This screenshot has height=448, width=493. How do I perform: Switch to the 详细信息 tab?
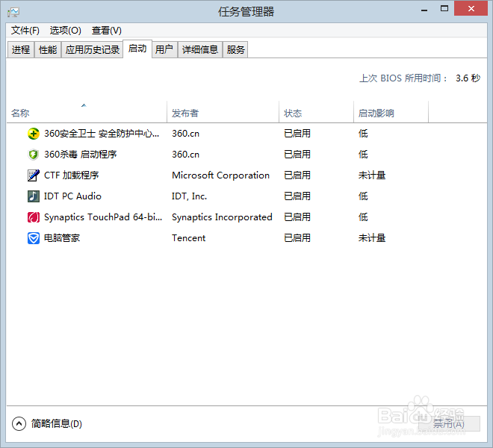pyautogui.click(x=200, y=50)
